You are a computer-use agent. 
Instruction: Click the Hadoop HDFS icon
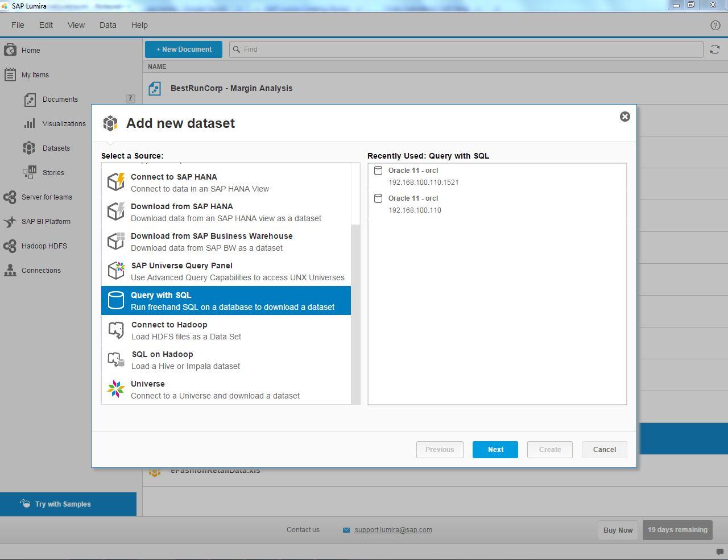tap(10, 246)
